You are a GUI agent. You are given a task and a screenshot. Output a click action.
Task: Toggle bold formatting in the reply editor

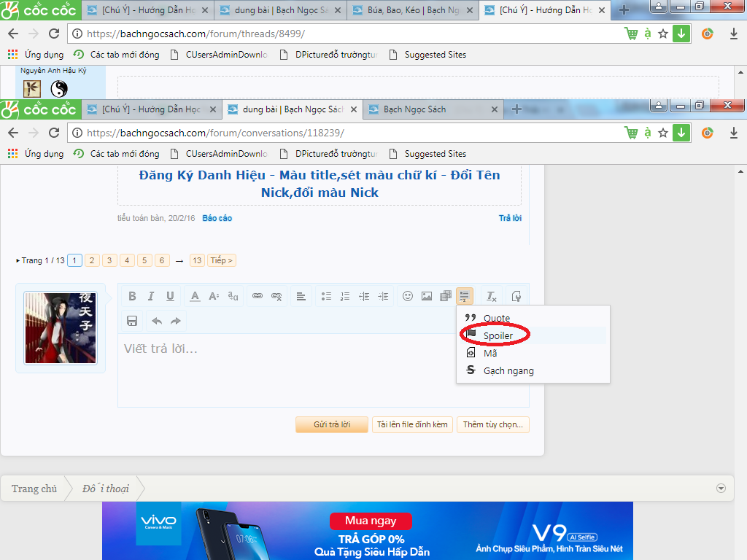(132, 296)
